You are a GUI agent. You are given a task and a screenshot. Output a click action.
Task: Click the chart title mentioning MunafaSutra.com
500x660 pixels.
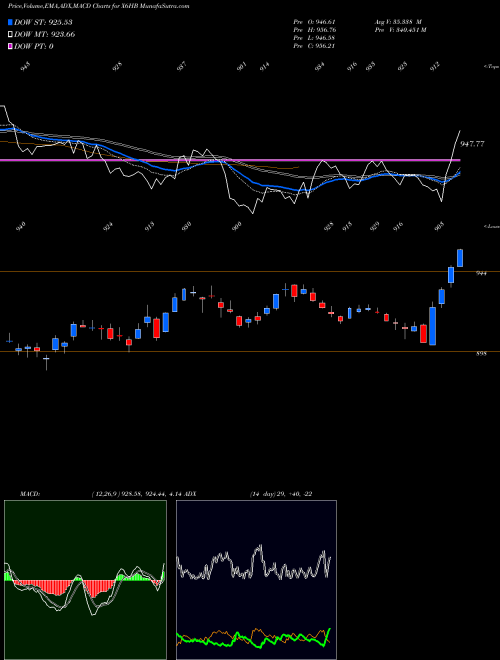98,6
